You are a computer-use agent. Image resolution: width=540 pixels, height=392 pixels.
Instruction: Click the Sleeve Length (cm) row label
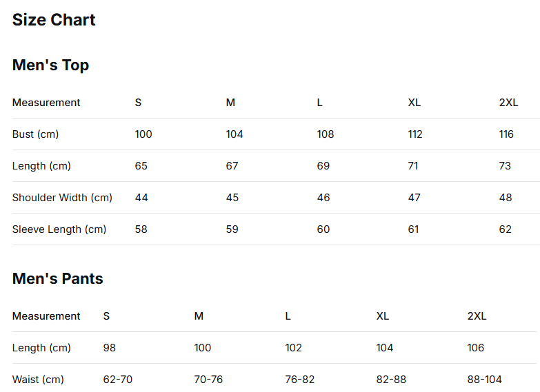click(59, 229)
